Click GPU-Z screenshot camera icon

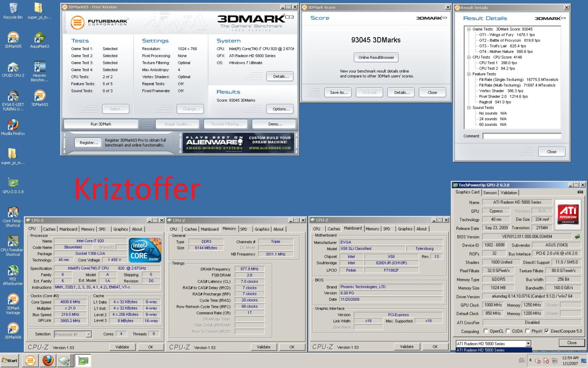[x=580, y=192]
